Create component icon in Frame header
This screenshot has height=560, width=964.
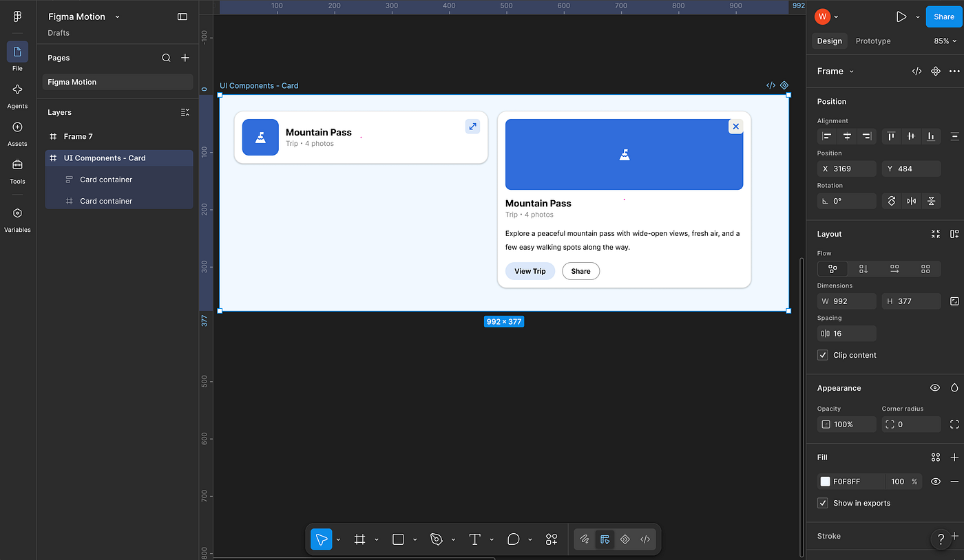(x=935, y=71)
